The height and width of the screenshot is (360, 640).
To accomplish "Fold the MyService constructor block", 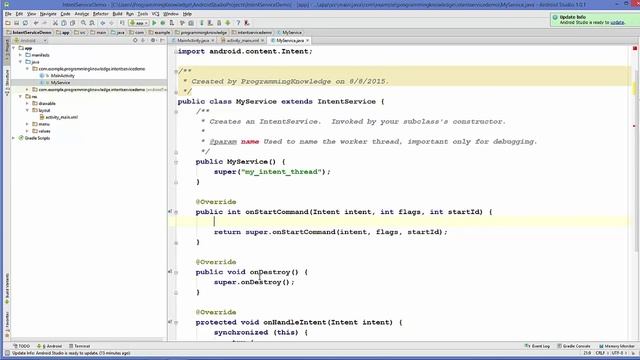I will [176, 162].
